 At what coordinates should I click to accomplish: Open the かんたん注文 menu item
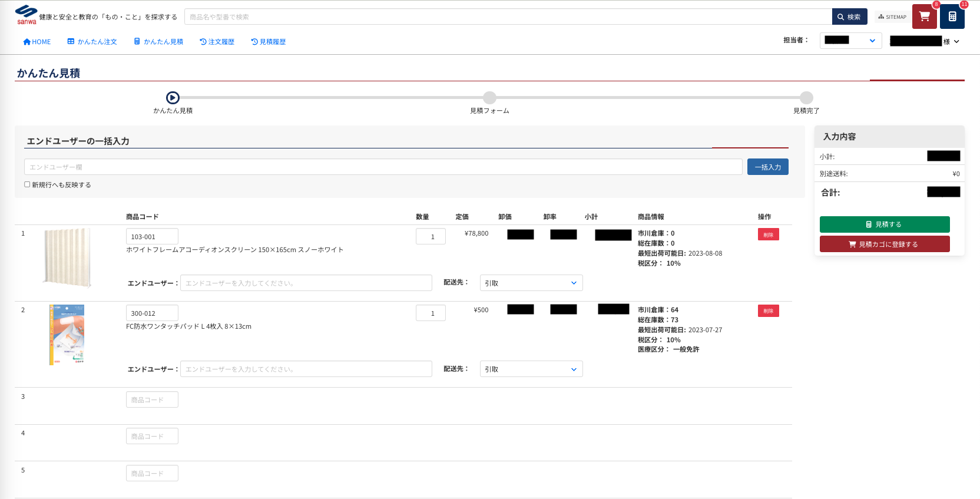coord(92,42)
